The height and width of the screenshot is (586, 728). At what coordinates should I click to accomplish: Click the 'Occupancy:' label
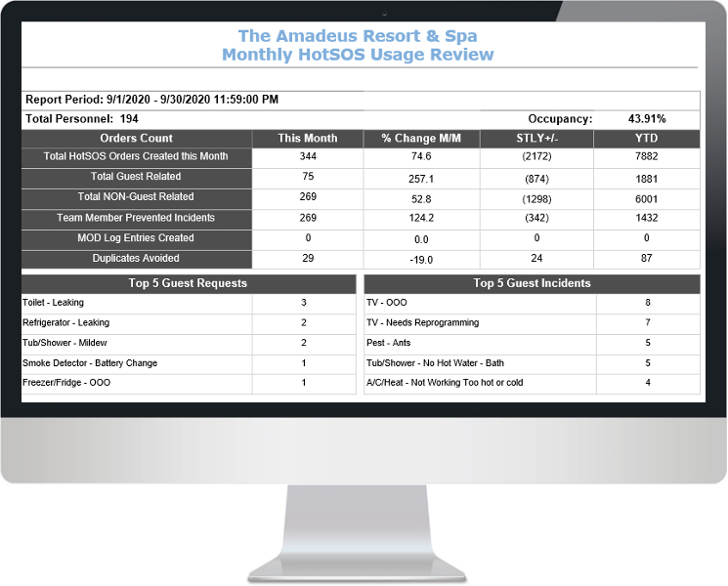560,119
